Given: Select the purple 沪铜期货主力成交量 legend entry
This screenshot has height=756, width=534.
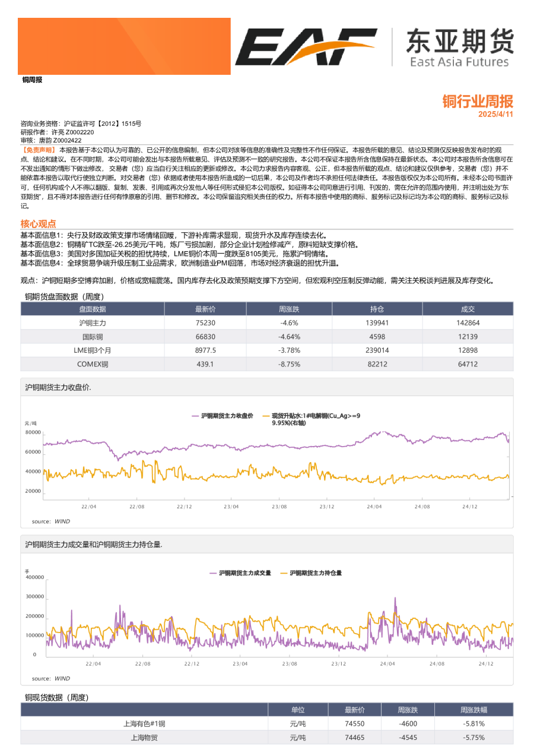Looking at the screenshot, I should pos(240,573).
